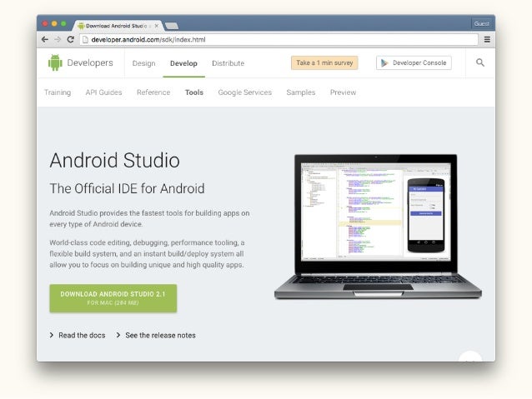Click the page icon in the address bar
The height and width of the screenshot is (399, 532).
(86, 40)
